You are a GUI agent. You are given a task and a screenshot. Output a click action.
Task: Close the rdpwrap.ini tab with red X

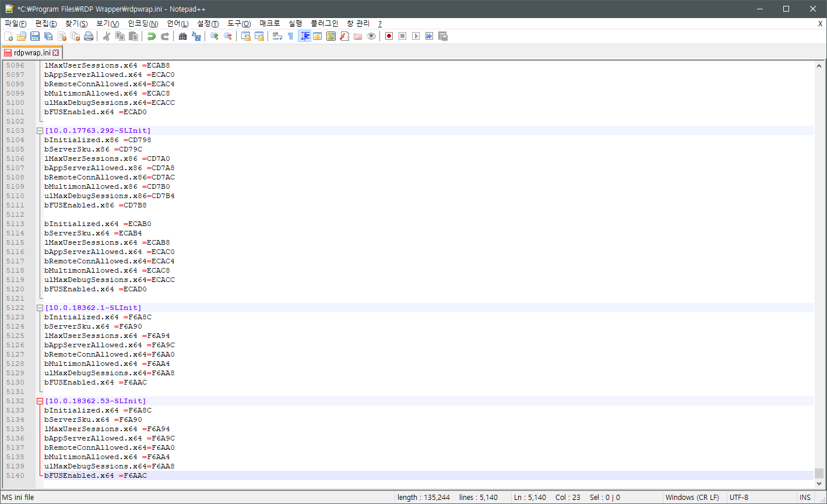tap(56, 52)
